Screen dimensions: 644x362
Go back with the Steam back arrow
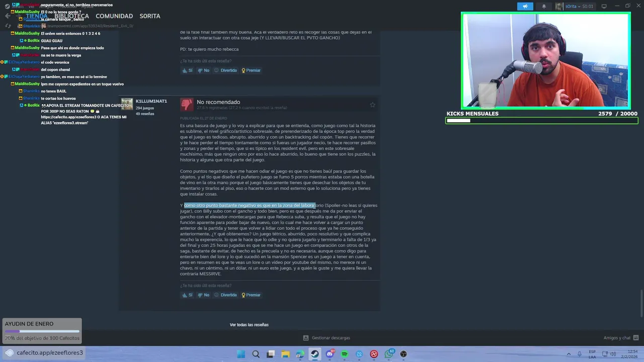(x=8, y=16)
